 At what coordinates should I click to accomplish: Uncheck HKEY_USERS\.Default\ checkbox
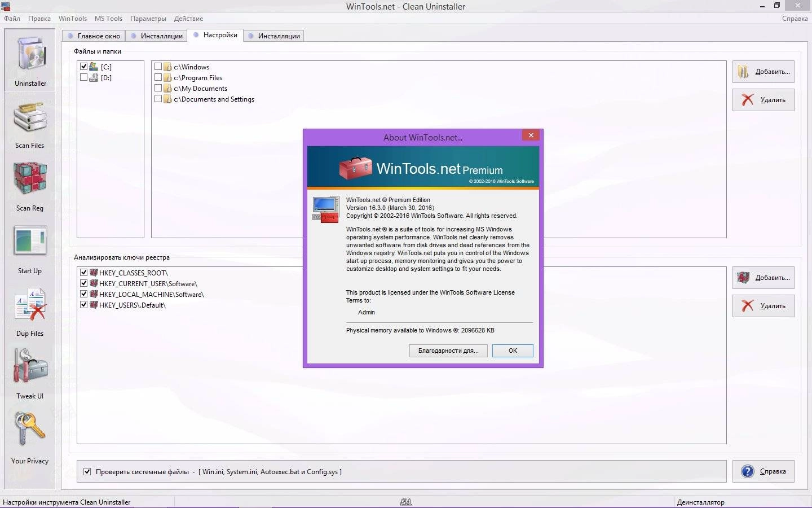(x=83, y=305)
